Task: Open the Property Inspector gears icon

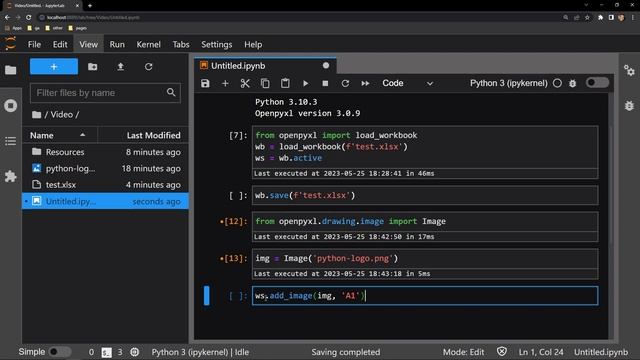Action: 629,70
